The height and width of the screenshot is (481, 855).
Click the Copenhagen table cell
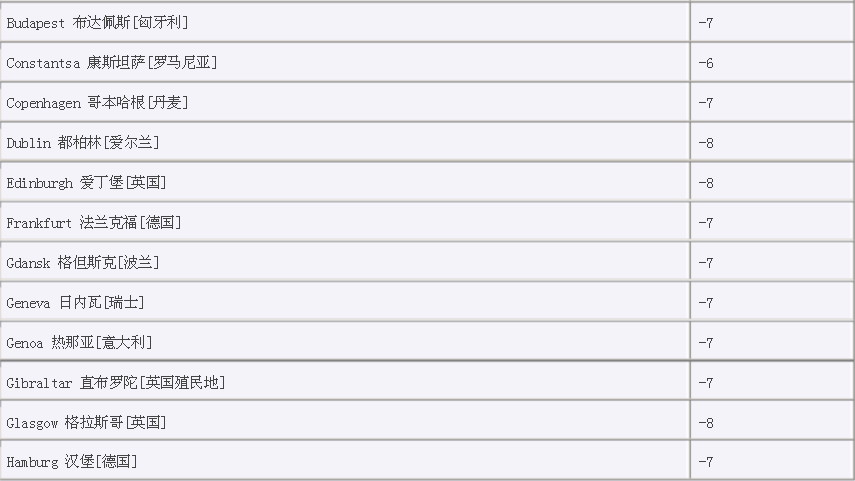(x=97, y=102)
